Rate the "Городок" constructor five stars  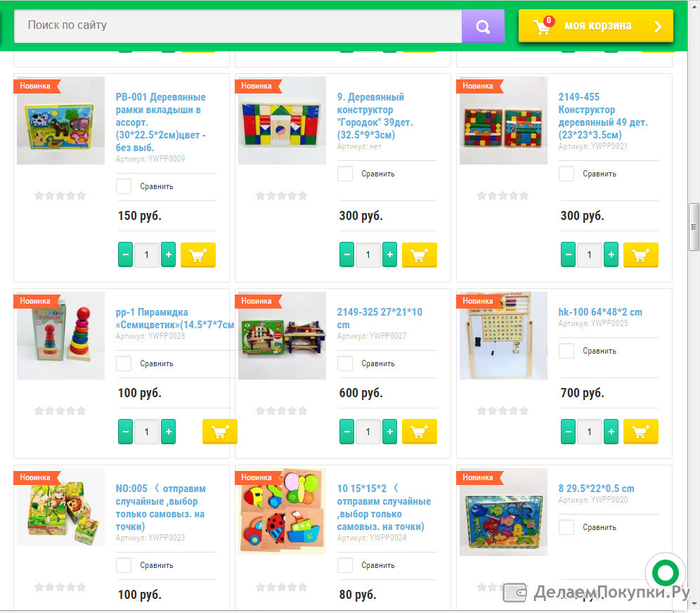tap(303, 195)
